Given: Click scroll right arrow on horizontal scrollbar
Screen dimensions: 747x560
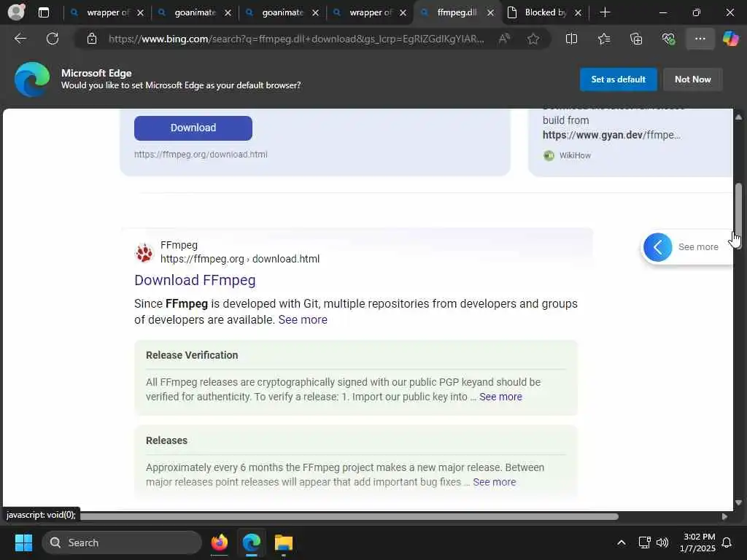Looking at the screenshot, I should pyautogui.click(x=724, y=516).
